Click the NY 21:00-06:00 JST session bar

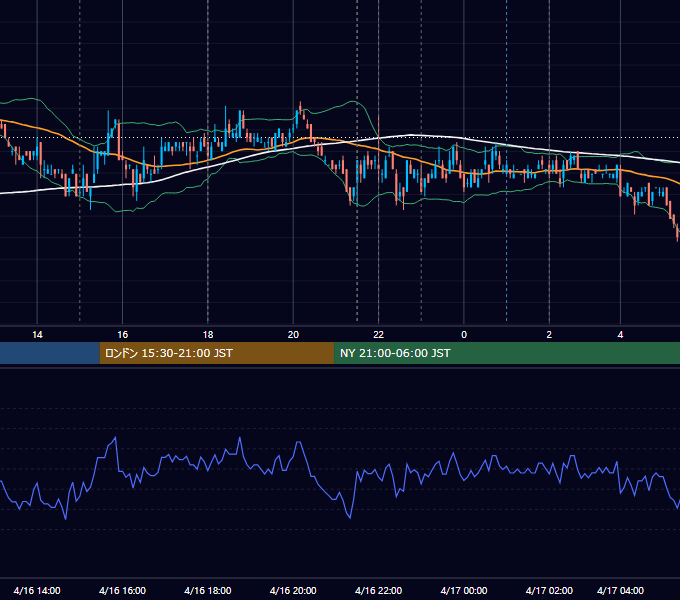pos(507,353)
